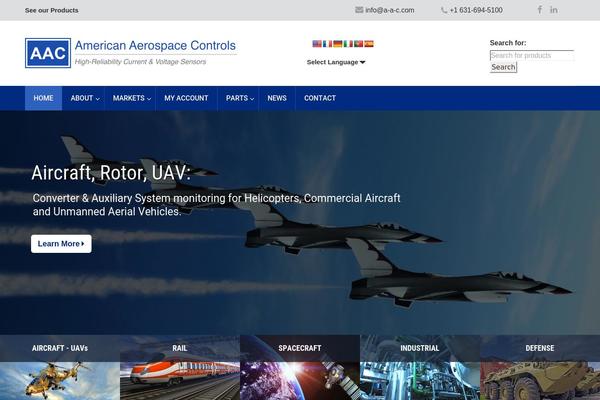
Task: Click the AAC logo image
Action: 48,53
